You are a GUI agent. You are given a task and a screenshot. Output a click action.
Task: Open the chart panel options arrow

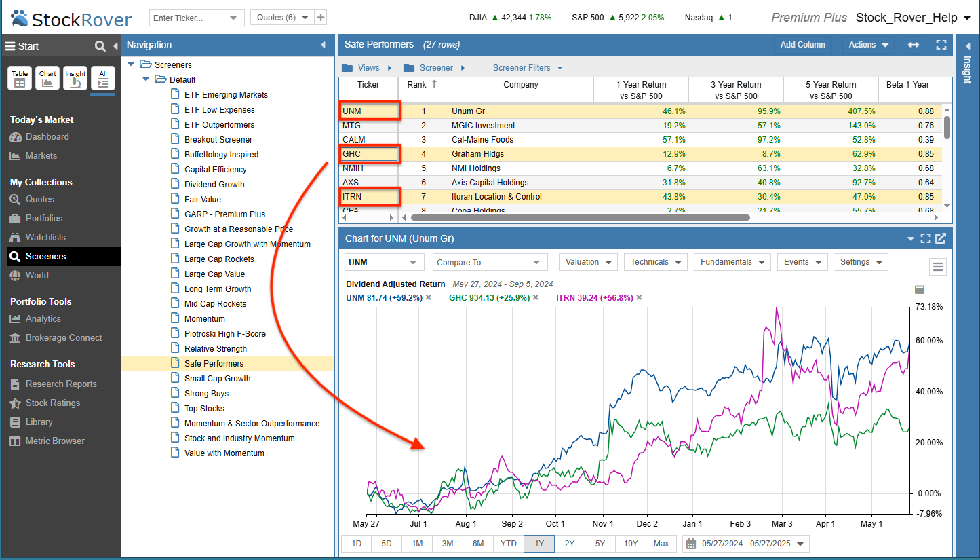coord(911,239)
